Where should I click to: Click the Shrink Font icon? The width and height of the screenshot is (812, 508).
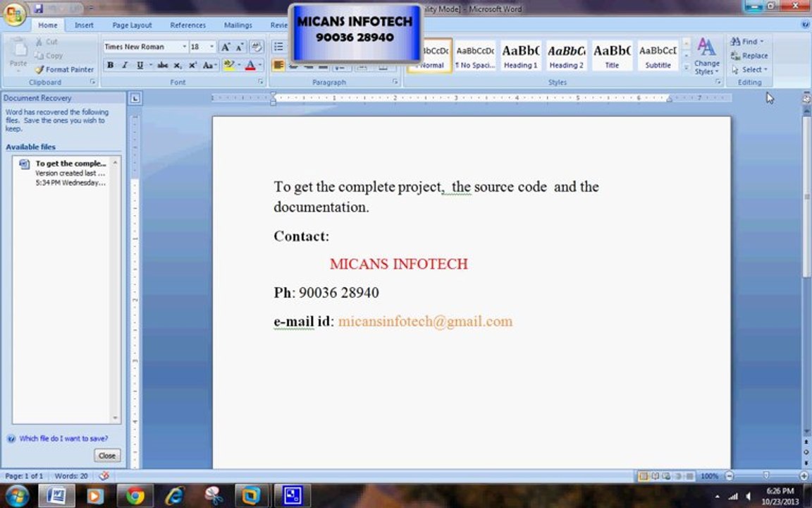pos(239,47)
